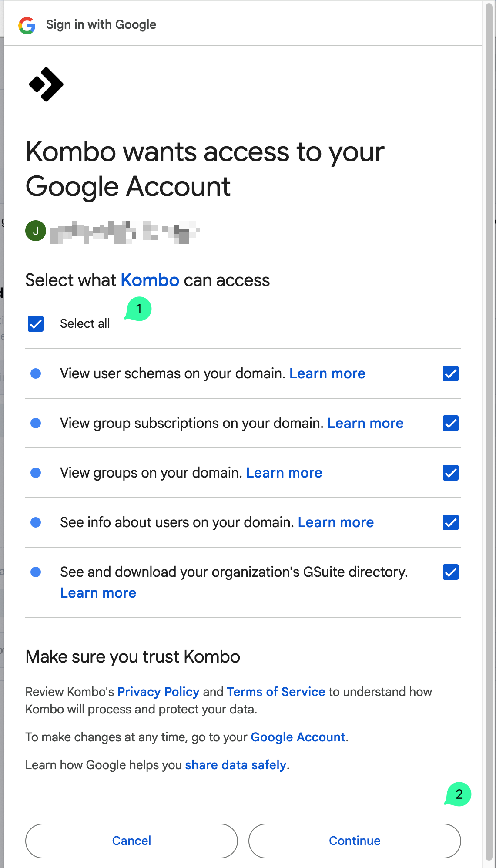Open the share data safely link

coord(235,765)
